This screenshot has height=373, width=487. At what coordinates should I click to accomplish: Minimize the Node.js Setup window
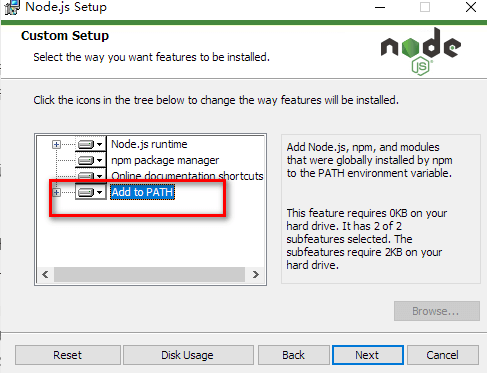380,7
